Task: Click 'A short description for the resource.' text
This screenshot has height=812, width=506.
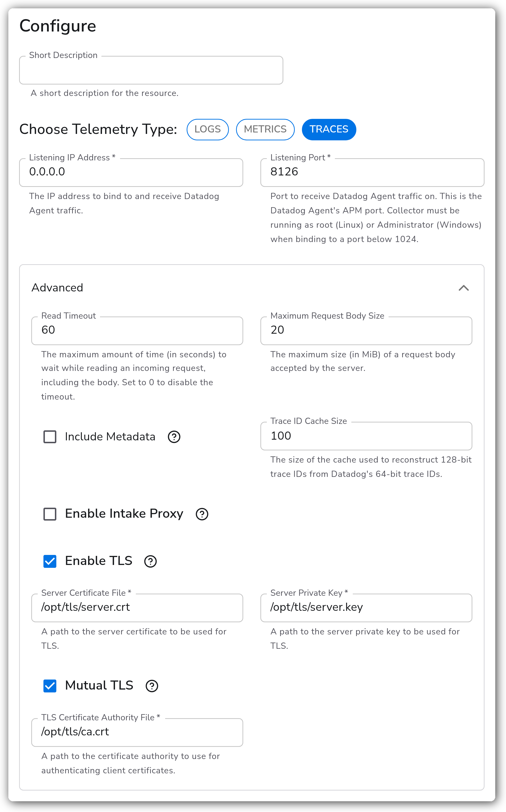Action: point(105,93)
